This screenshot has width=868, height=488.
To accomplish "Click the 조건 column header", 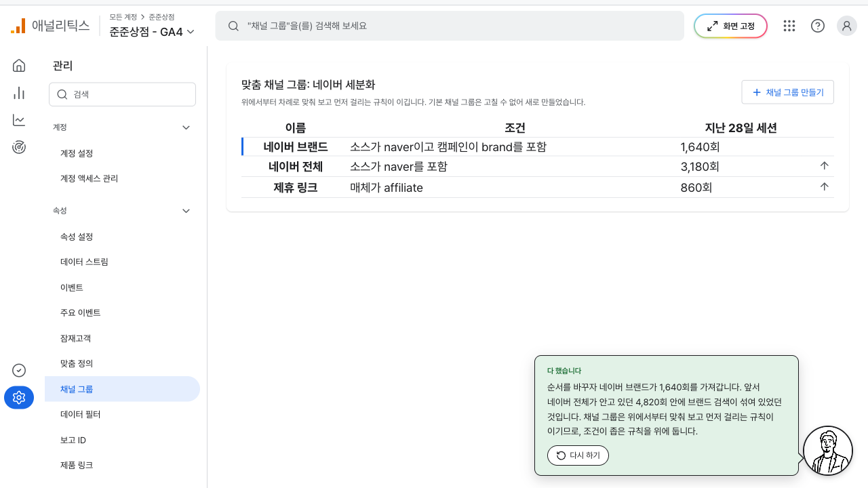I will point(515,127).
